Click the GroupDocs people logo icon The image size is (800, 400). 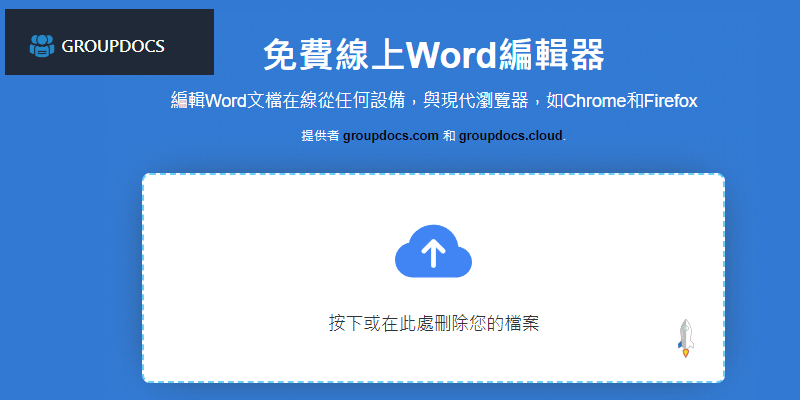[42, 45]
